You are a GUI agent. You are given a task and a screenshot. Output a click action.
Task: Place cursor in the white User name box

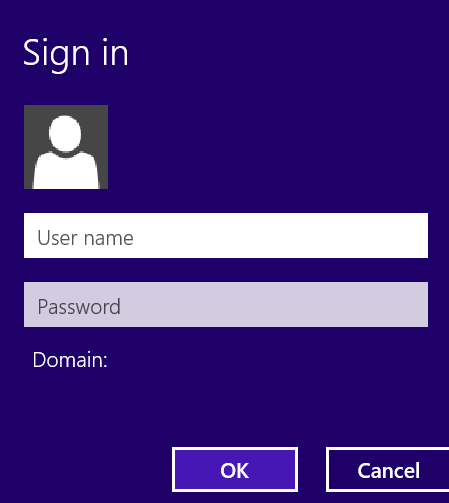pos(226,235)
